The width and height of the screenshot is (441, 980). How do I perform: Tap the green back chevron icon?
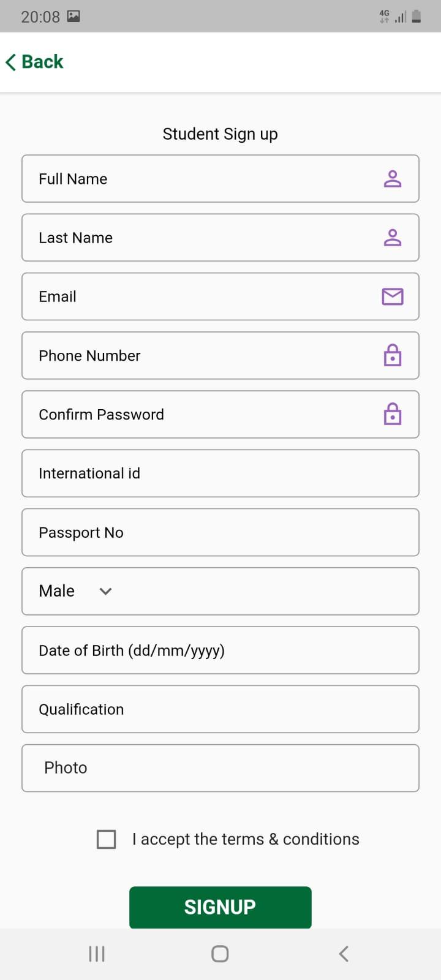pyautogui.click(x=10, y=62)
